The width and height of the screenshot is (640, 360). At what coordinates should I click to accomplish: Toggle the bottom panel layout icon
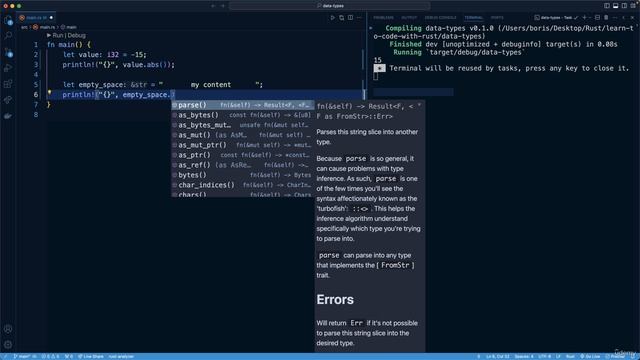tap(616, 6)
